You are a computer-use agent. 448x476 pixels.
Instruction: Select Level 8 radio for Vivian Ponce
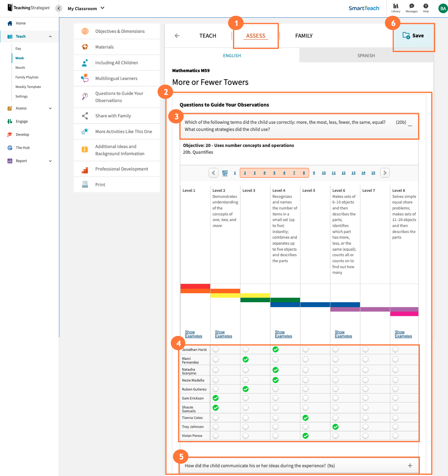(x=395, y=436)
